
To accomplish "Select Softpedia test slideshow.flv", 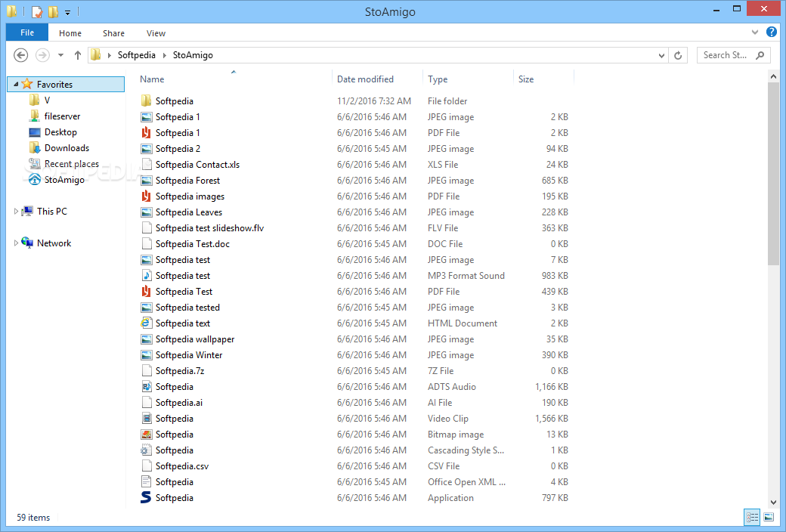I will [209, 228].
